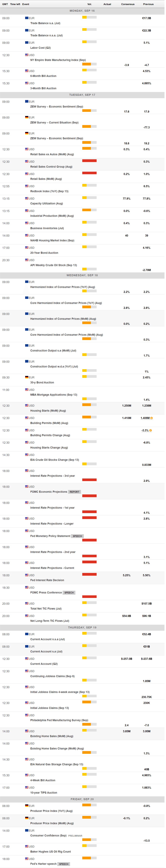Screen dimensions: 166x868
Task: Click the Vol. column header
Action: click(89, 4)
